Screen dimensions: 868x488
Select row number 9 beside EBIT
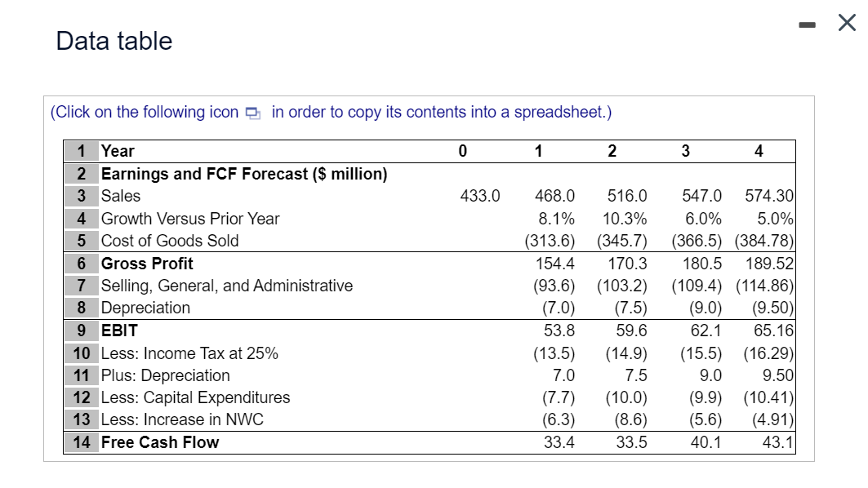[79, 331]
